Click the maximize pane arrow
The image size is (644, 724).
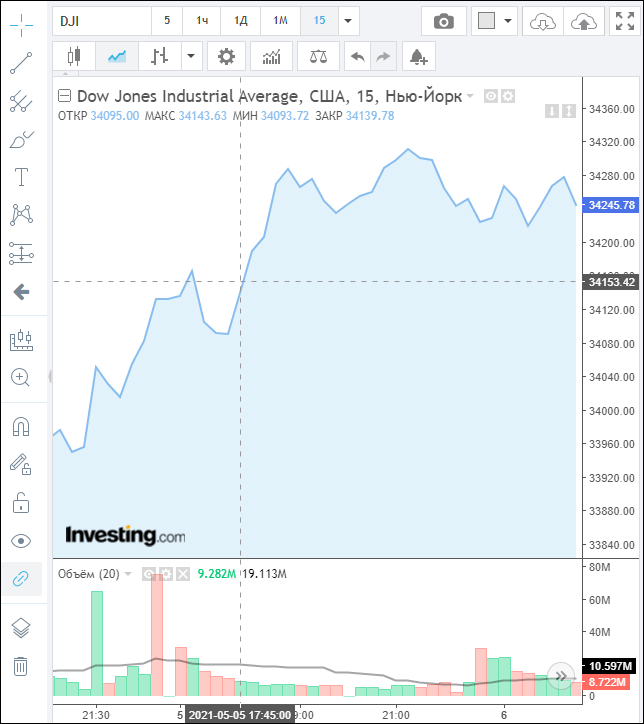[x=569, y=111]
